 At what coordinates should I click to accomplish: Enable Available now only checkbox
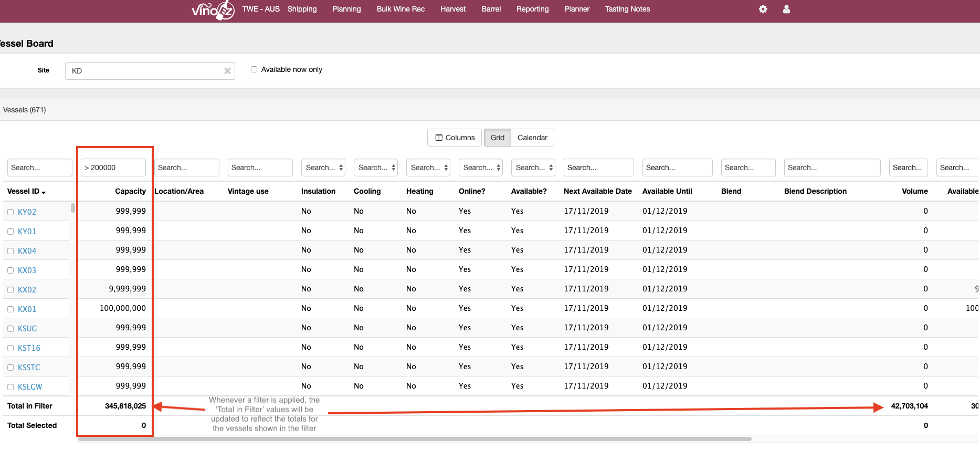(x=254, y=69)
